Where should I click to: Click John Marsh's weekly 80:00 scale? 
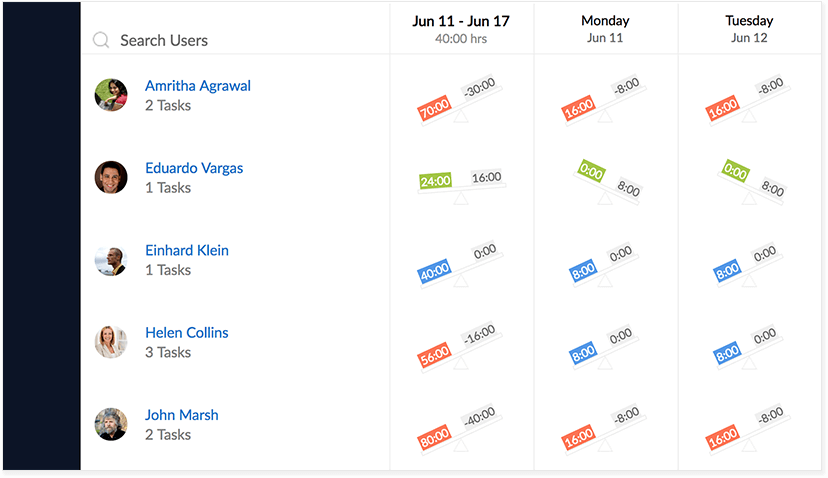(x=460, y=430)
